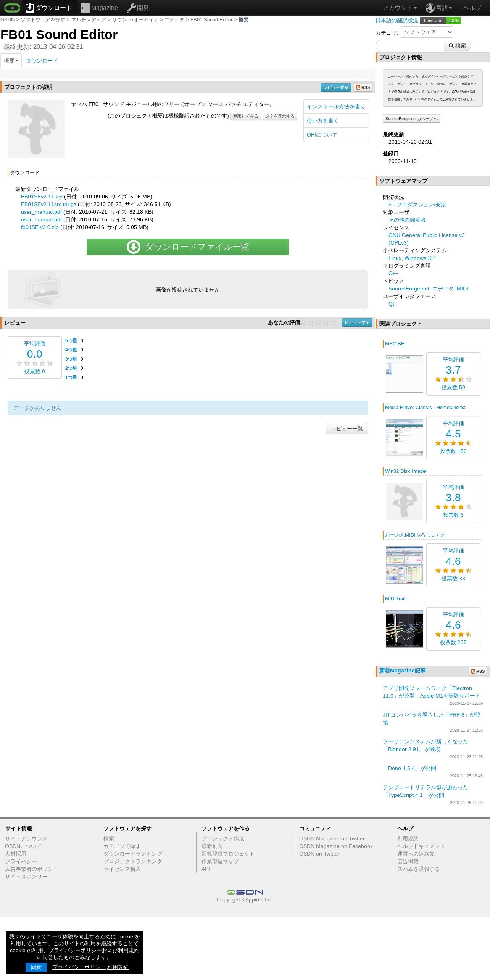The width and height of the screenshot is (490, 980).
Task: Open the Magazine menu in top navigation
Action: click(x=100, y=8)
